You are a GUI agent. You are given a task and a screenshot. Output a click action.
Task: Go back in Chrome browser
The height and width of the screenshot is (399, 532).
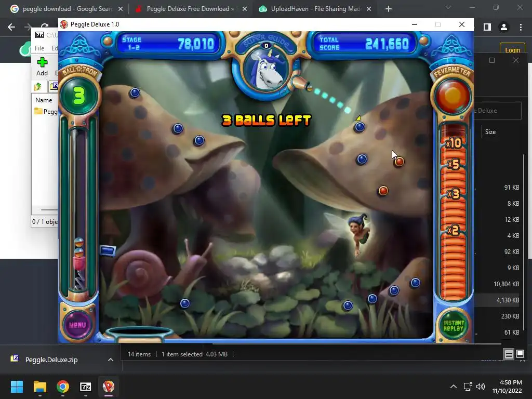click(x=11, y=27)
